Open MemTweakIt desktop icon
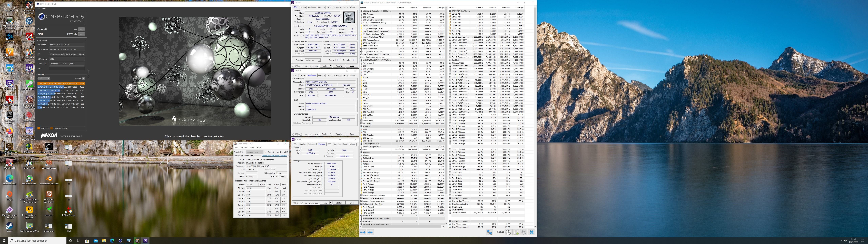The image size is (868, 244). tap(9, 164)
